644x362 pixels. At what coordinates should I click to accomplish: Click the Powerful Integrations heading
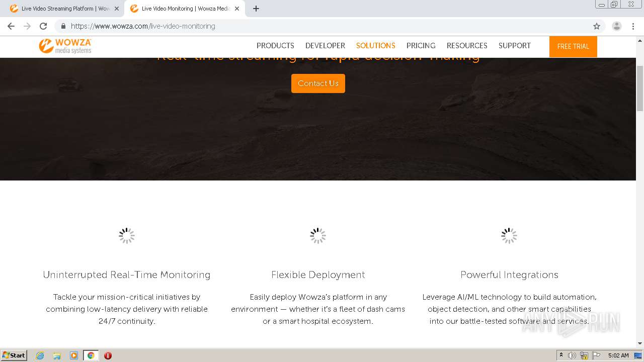[x=509, y=275]
